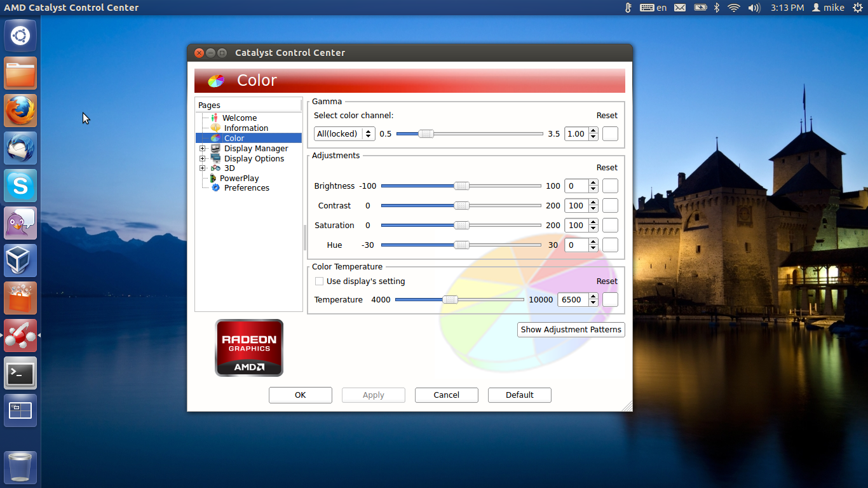Screen dimensions: 868x488
Task: Select the Welcome page
Action: 240,118
